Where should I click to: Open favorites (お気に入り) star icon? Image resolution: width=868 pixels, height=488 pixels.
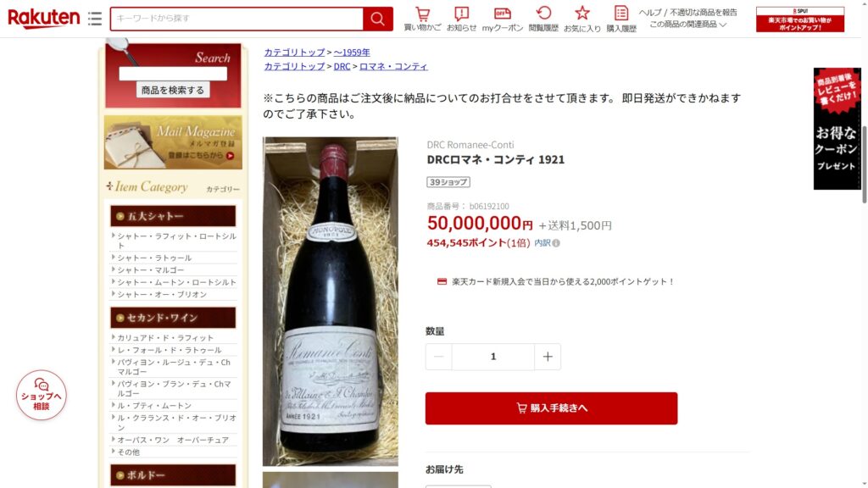click(x=581, y=19)
